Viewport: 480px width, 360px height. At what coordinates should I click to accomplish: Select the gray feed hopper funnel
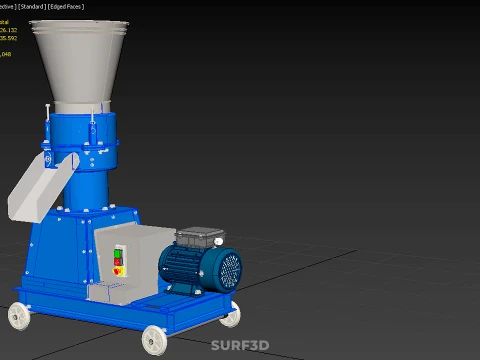(79, 63)
